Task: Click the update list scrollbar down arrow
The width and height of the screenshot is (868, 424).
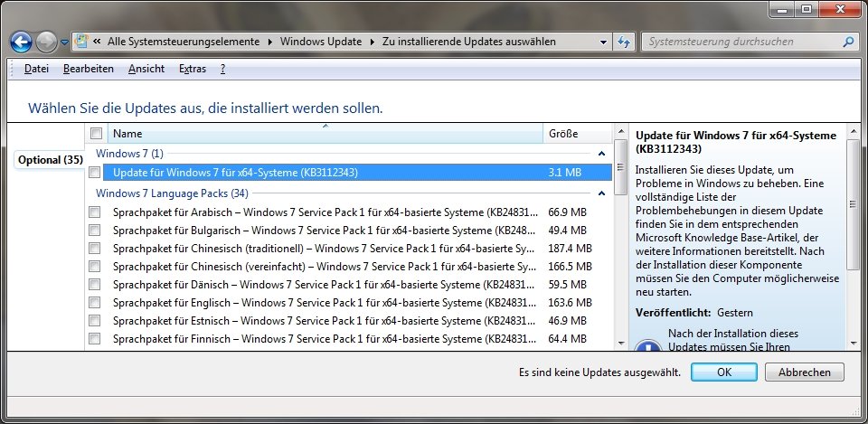Action: 620,344
